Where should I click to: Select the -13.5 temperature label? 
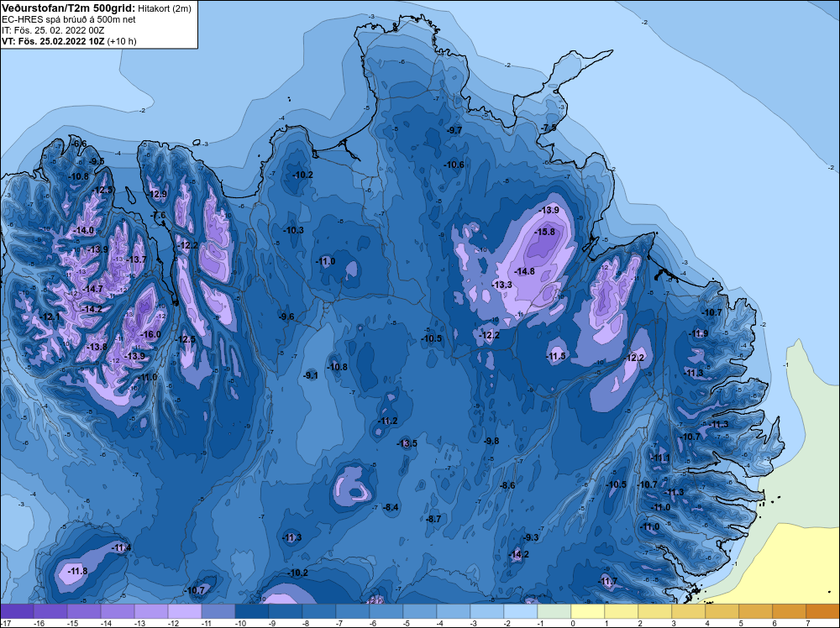point(407,443)
